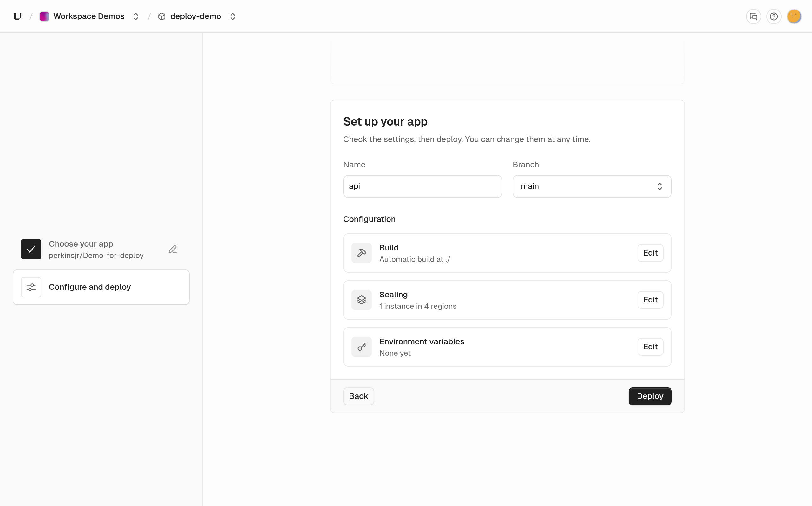Click the hammer Build icon
Image resolution: width=812 pixels, height=506 pixels.
click(x=362, y=253)
